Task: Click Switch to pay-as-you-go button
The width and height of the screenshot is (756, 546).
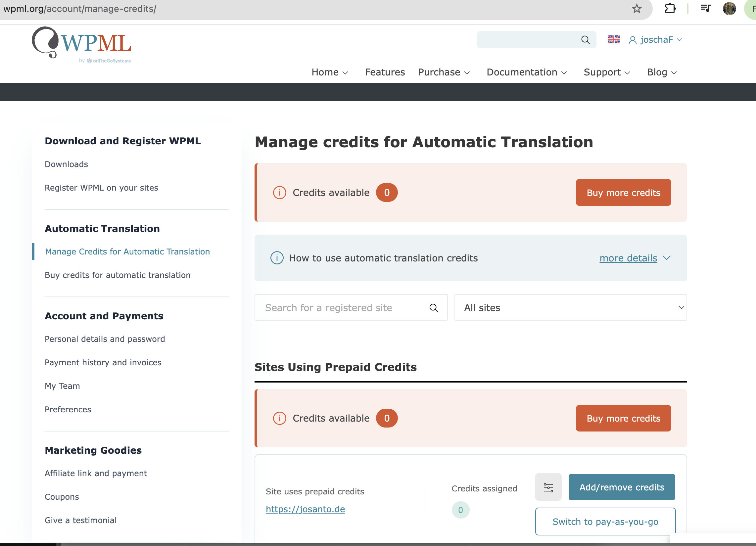Action: pyautogui.click(x=605, y=522)
